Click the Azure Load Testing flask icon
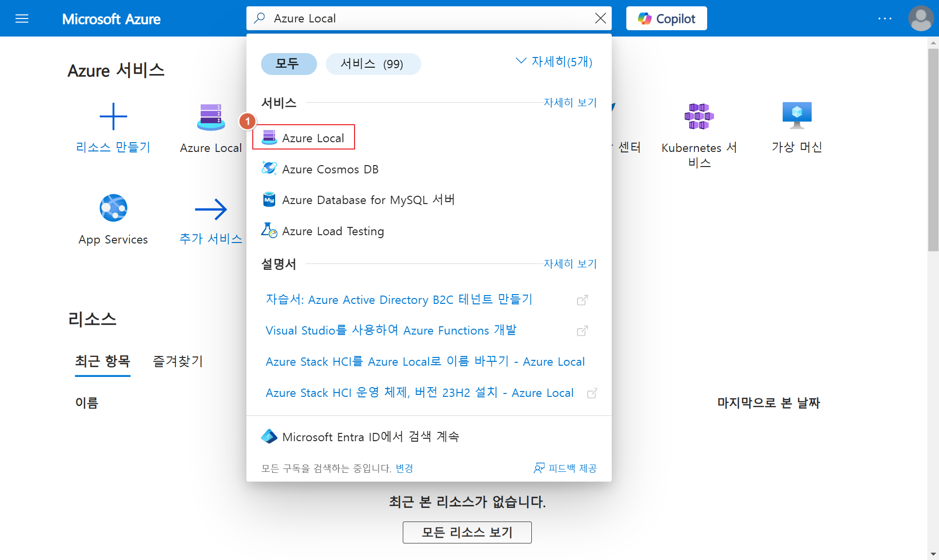 click(x=269, y=230)
